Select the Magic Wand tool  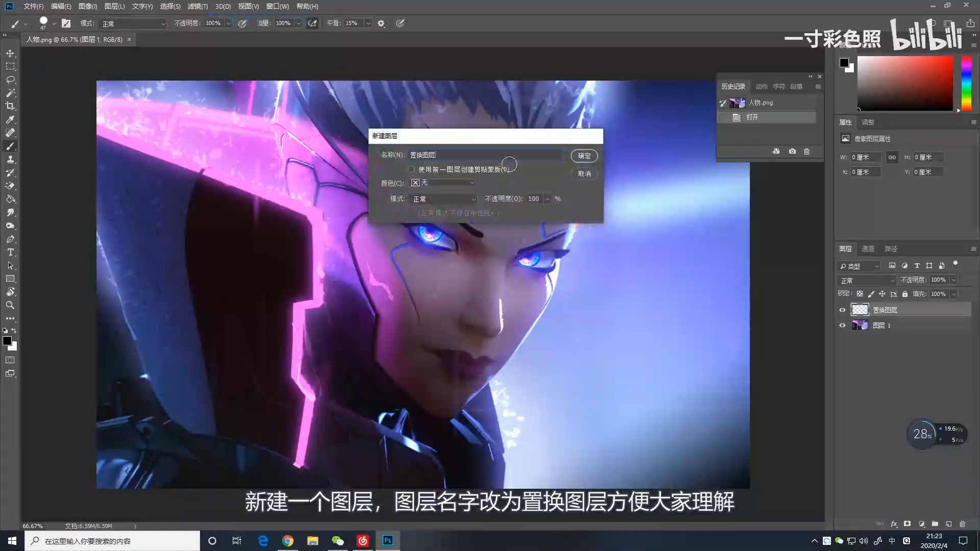tap(10, 93)
